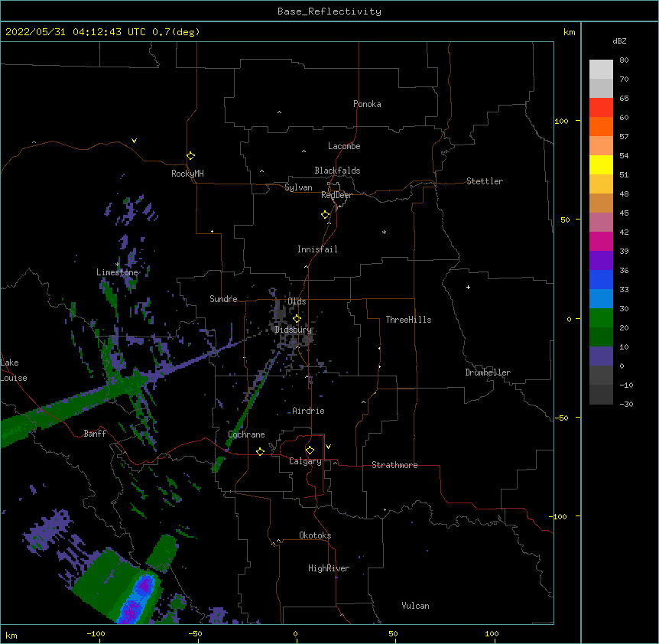Screen dimensions: 659x644
Task: Click the yellow diamond marker beside RockyMH
Action: point(190,156)
